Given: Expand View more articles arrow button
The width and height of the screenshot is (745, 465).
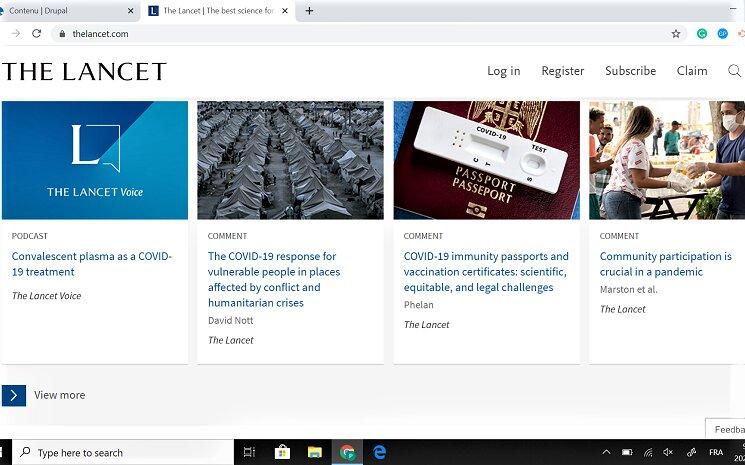Looking at the screenshot, I should [x=14, y=395].
